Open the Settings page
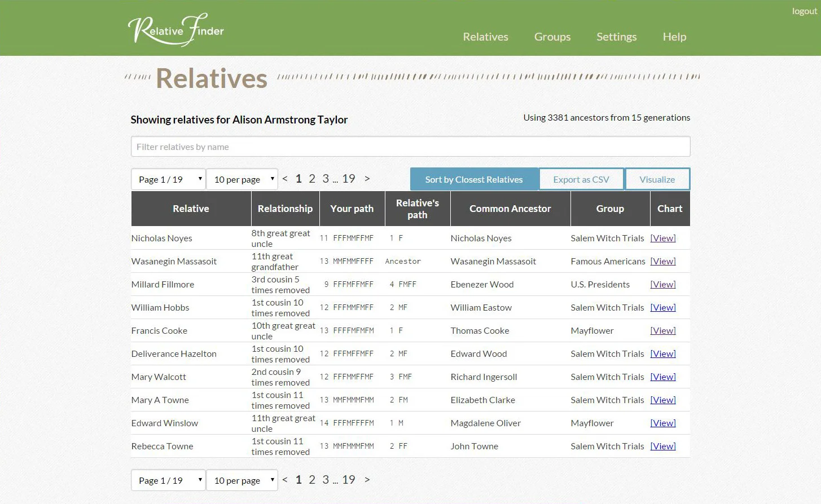This screenshot has width=821, height=504. 616,37
